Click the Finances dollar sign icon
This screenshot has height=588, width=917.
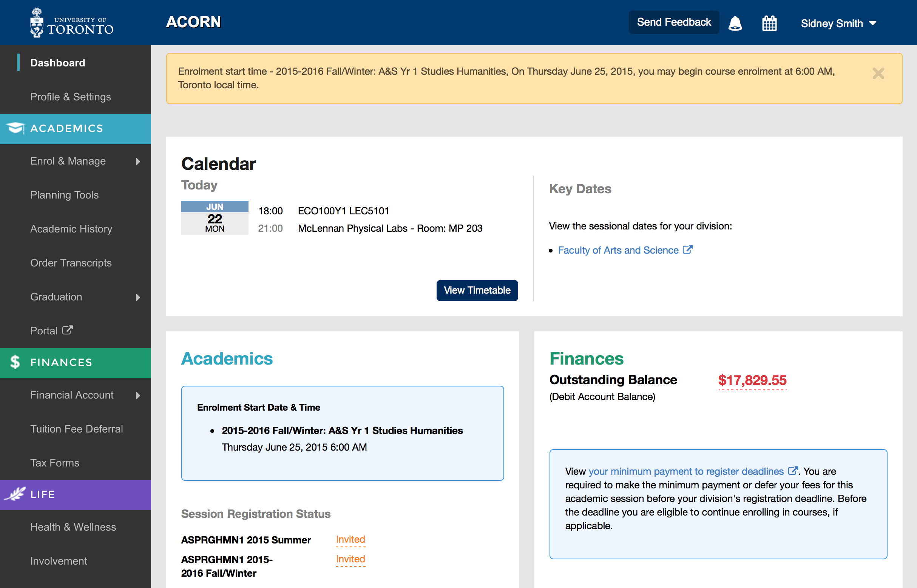15,362
